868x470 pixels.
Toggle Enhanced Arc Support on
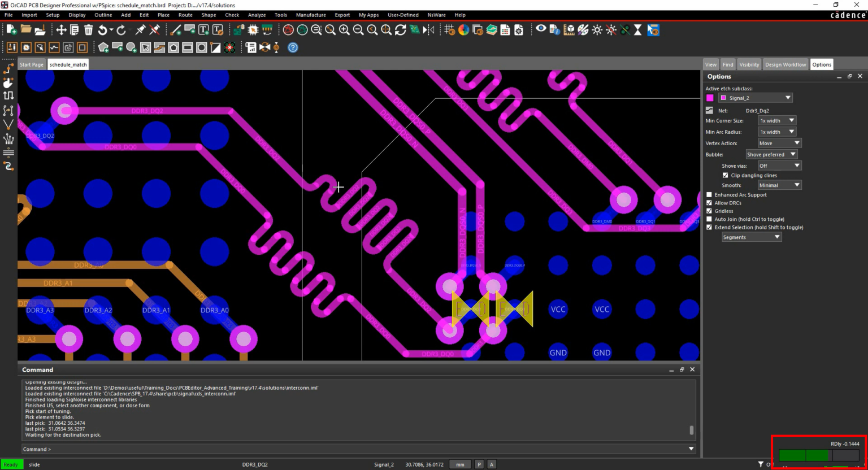709,194
